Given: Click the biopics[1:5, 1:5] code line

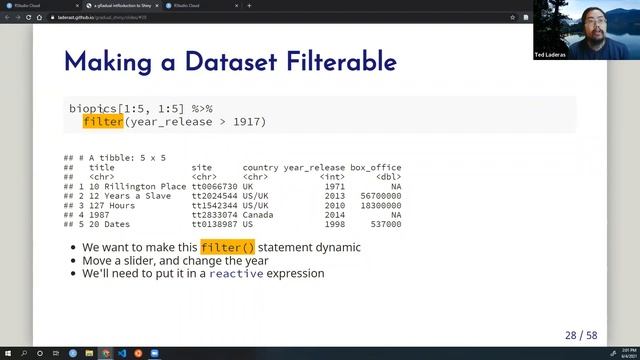Looking at the screenshot, I should pyautogui.click(x=141, y=109).
